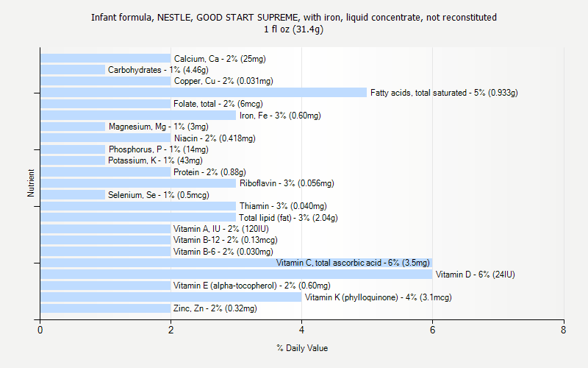
Task: Select the 'Niacin - 2% (0.418mg)' label
Action: [x=215, y=138]
